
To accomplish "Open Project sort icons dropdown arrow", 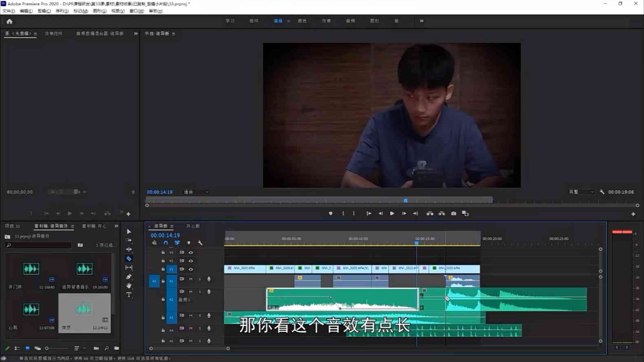I will (x=84, y=349).
